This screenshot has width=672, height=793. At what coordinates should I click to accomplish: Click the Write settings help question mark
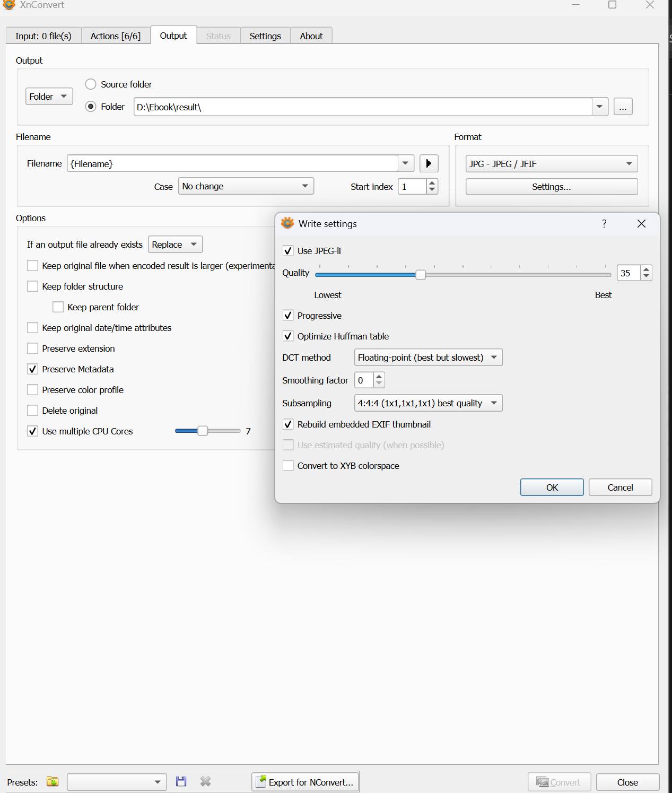[604, 224]
